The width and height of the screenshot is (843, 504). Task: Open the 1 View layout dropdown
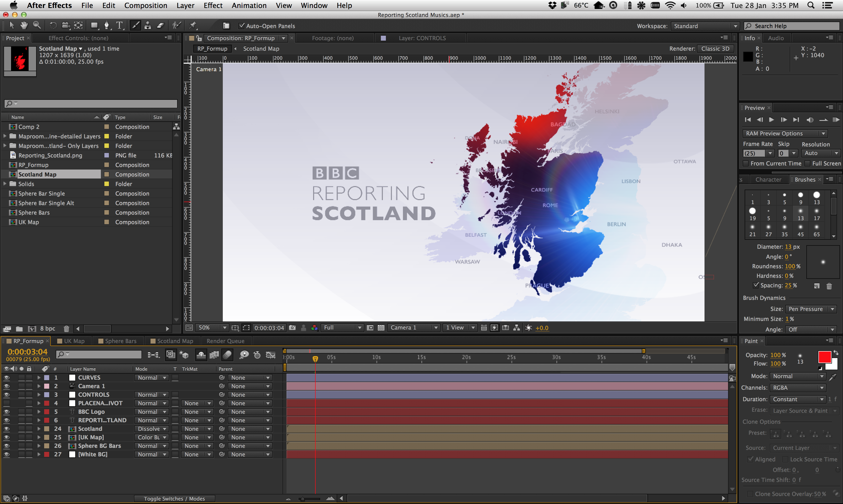[x=460, y=328]
